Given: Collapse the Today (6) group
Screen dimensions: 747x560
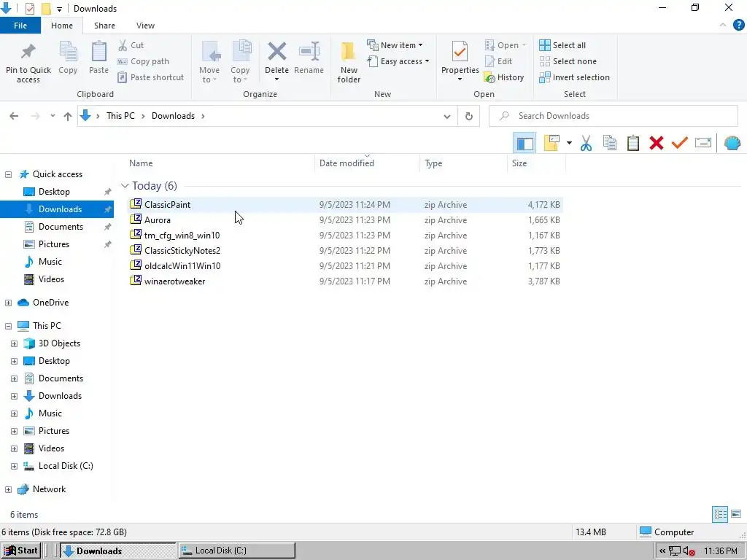Looking at the screenshot, I should [x=125, y=186].
